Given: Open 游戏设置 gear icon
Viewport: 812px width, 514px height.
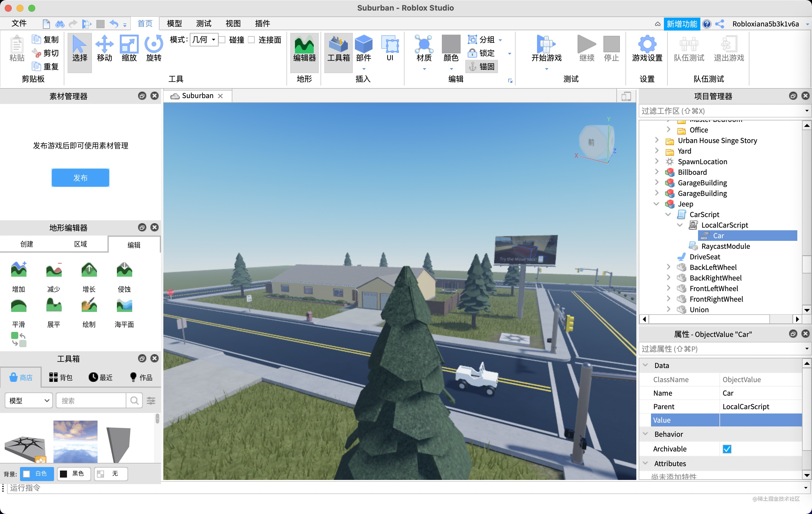Looking at the screenshot, I should [x=647, y=44].
